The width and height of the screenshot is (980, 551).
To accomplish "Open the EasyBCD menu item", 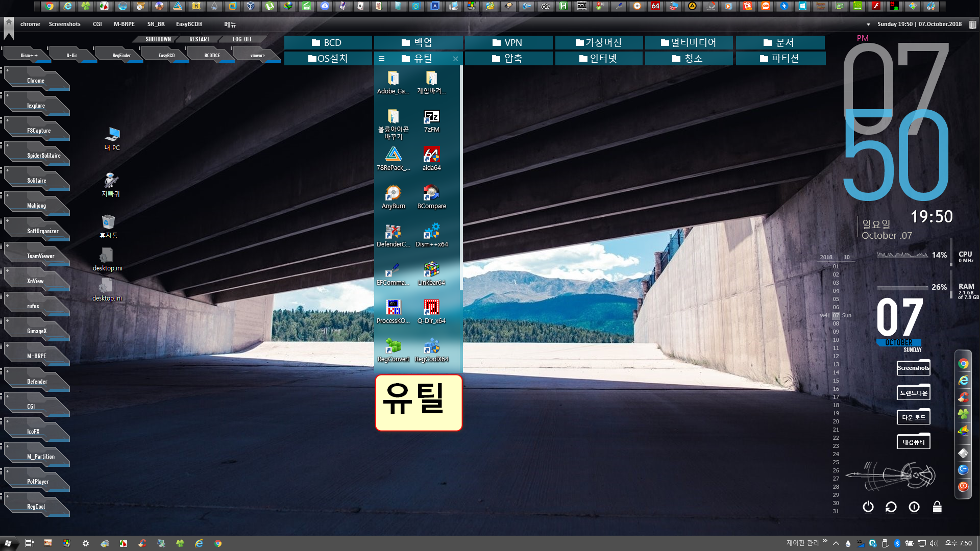I will 189,24.
